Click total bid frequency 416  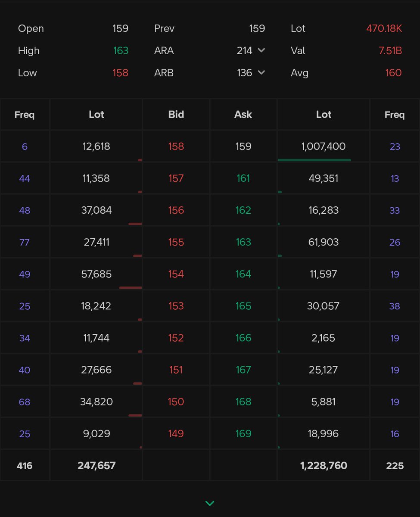[x=25, y=465]
